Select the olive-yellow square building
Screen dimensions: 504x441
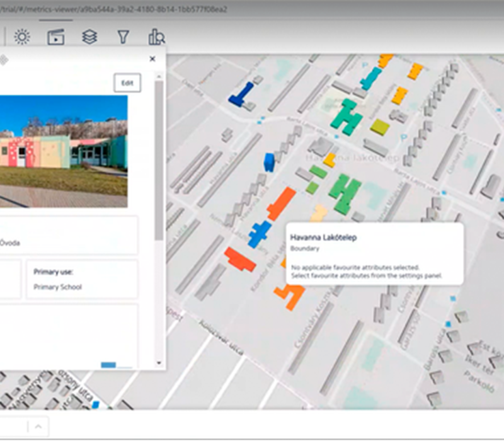380,127
